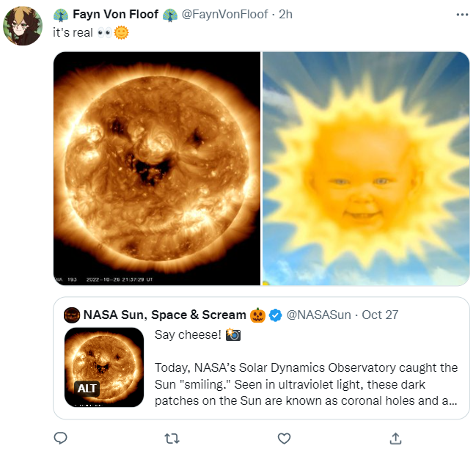Click the "it's real" tweet text
This screenshot has height=451, width=476.
pos(72,34)
